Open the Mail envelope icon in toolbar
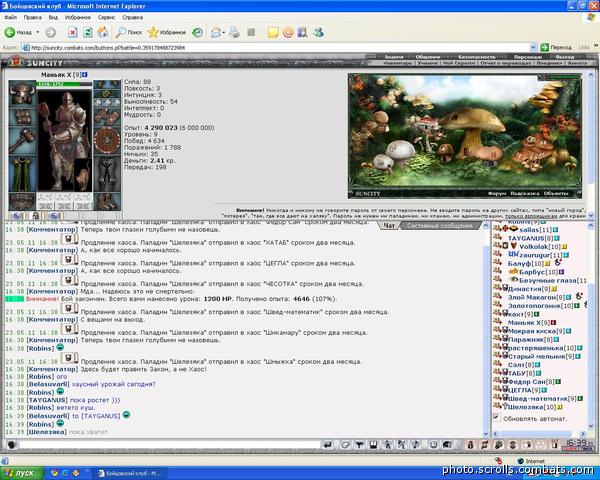This screenshot has width=600, height=480. pyautogui.click(x=216, y=33)
